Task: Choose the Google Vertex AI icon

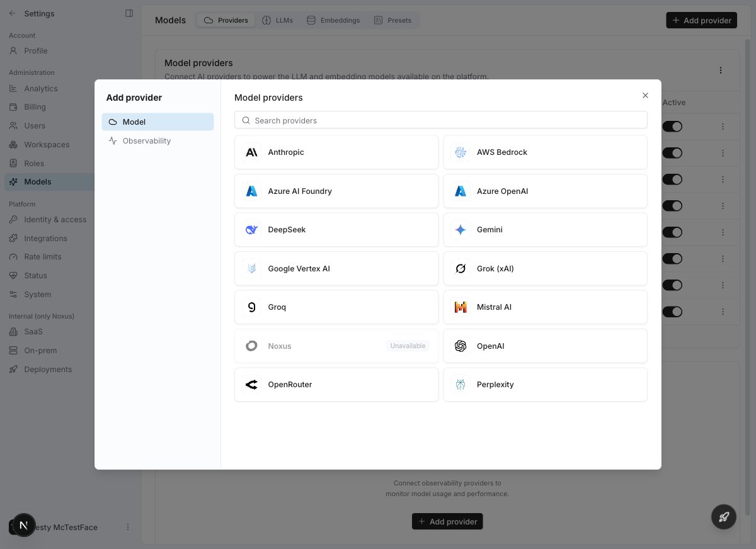Action: pyautogui.click(x=251, y=269)
